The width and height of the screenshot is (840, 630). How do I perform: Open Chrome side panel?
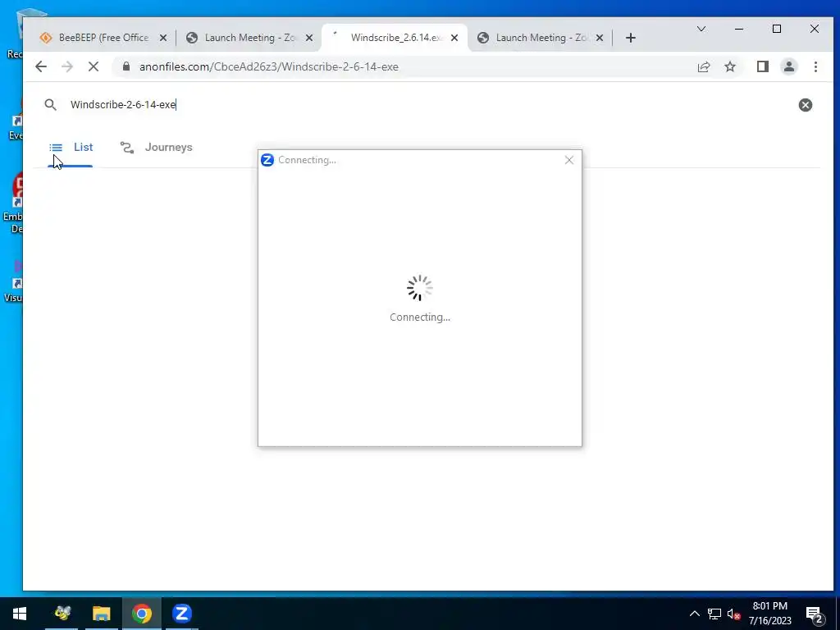[x=762, y=66]
